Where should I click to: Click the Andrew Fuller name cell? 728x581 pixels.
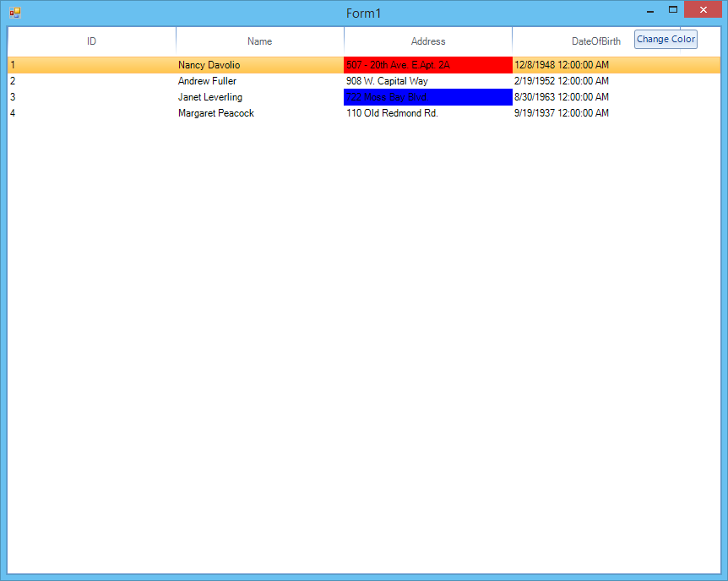tap(207, 81)
